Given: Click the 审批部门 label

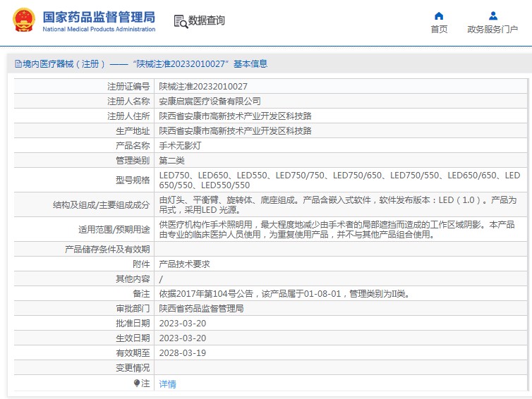Looking at the screenshot, I should tap(133, 309).
